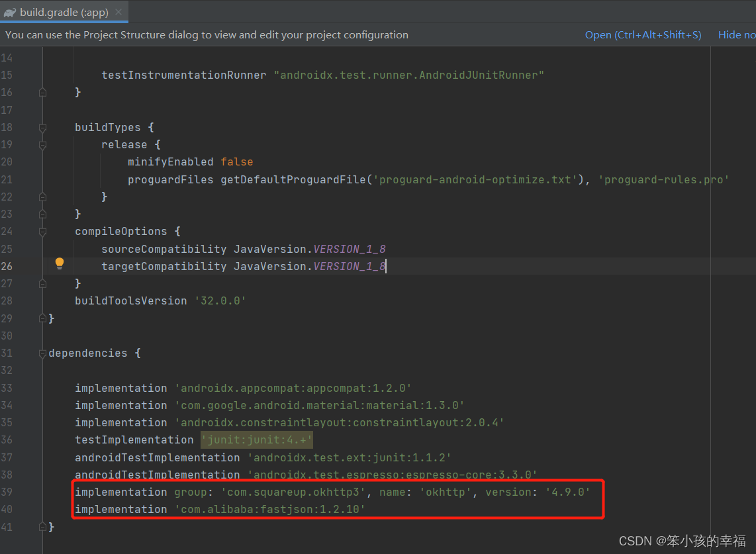Click fold end marker on line 16

(x=42, y=92)
